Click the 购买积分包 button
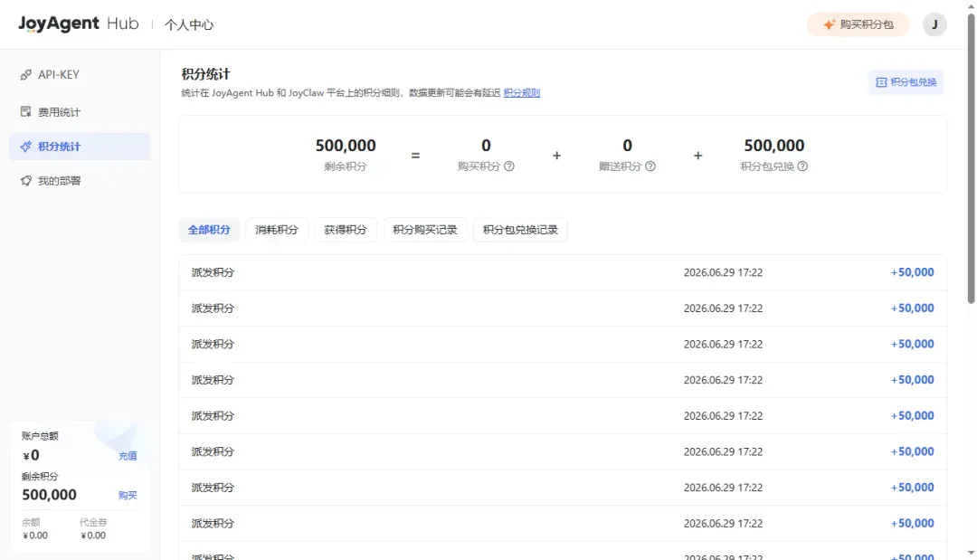This screenshot has height=560, width=977. tap(858, 24)
